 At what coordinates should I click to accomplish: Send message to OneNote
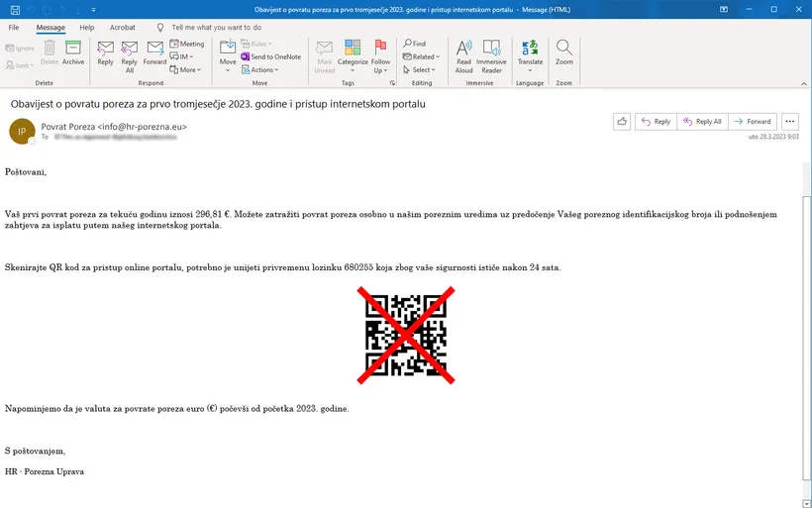tap(271, 56)
